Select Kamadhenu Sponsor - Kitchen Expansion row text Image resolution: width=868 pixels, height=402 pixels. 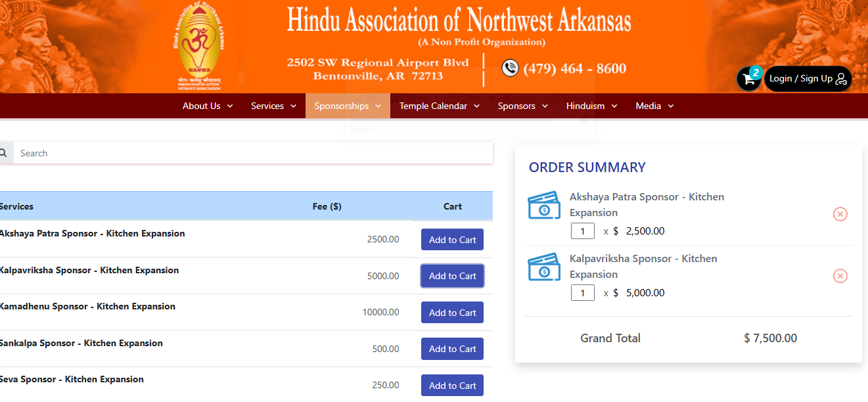[87, 306]
